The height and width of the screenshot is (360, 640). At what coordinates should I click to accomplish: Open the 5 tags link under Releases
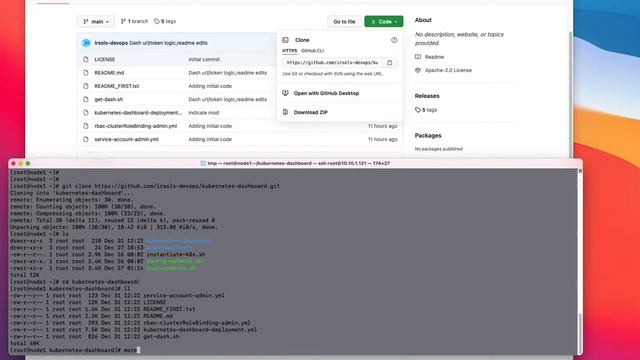(429, 110)
